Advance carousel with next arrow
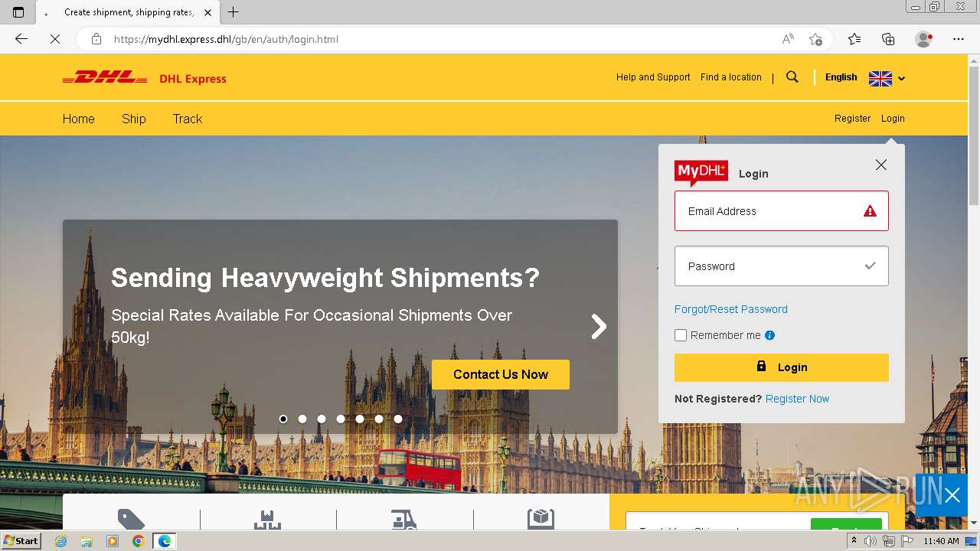The width and height of the screenshot is (980, 551). pos(599,327)
